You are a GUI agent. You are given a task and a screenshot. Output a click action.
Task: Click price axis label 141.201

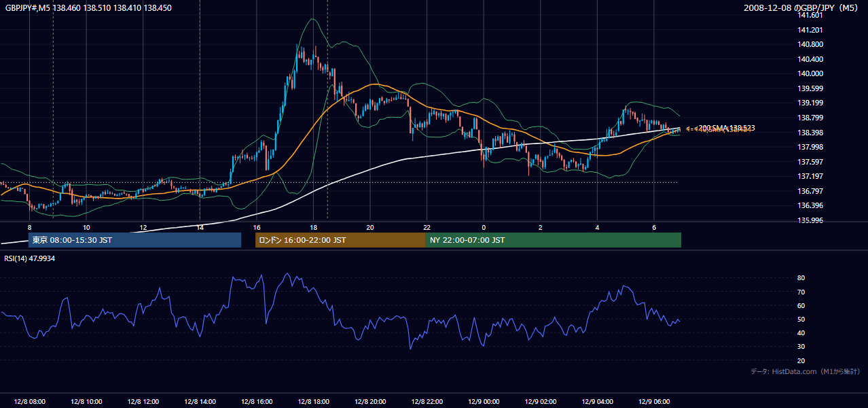(811, 30)
